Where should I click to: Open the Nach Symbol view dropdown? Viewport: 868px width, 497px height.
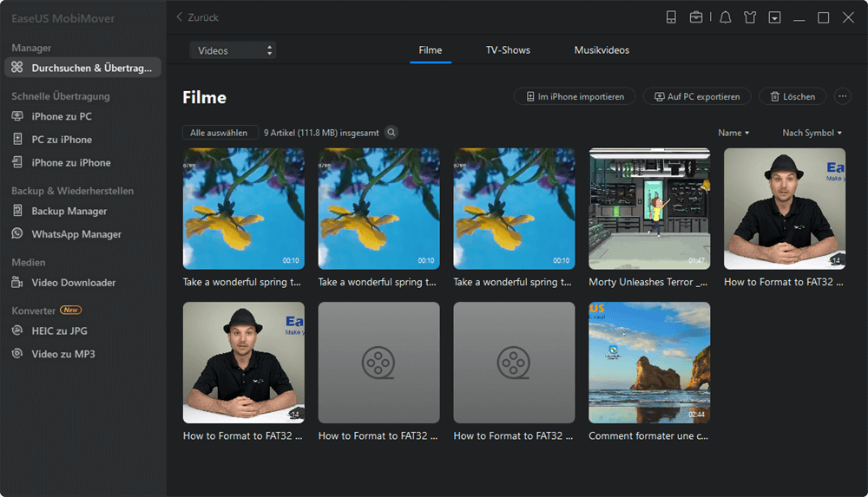pyautogui.click(x=812, y=133)
